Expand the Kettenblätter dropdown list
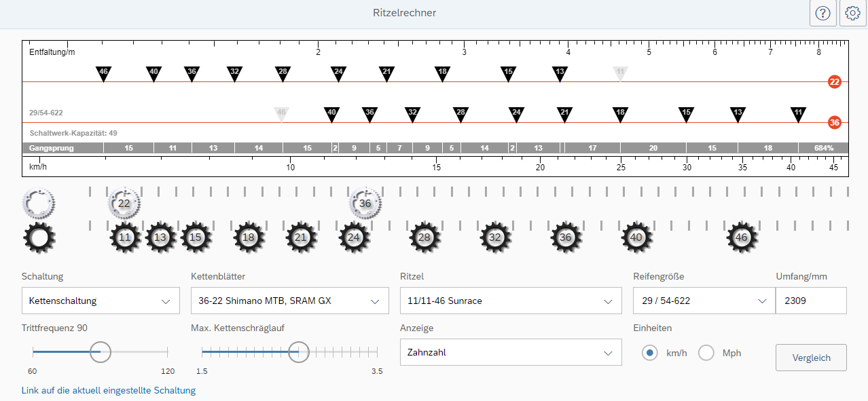Viewport: 868px width, 401px height. (x=290, y=301)
